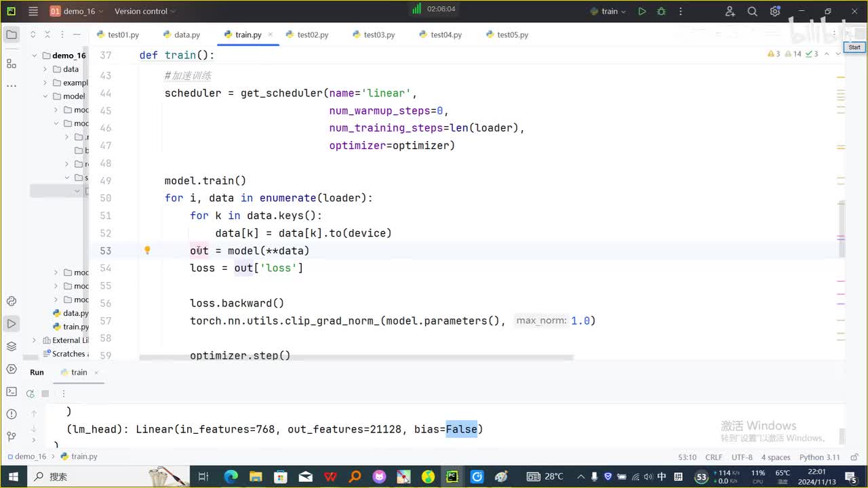Open the Terminal tool window
This screenshot has height=488, width=868.
[12, 391]
